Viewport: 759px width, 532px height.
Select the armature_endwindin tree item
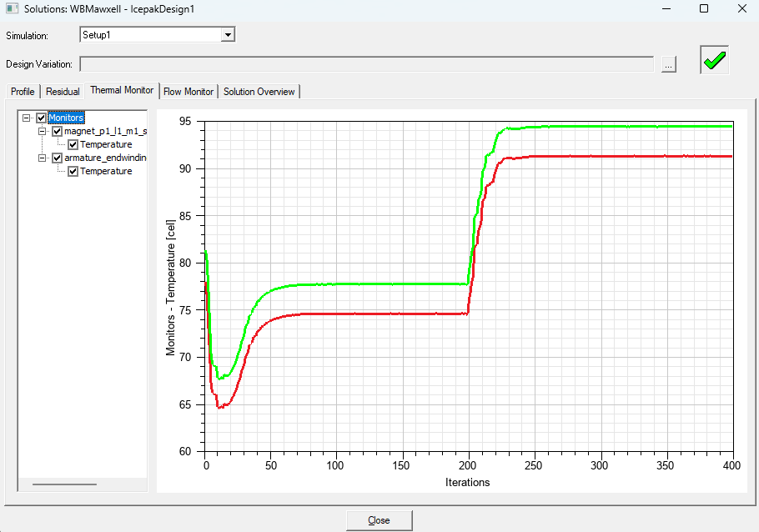tap(106, 158)
